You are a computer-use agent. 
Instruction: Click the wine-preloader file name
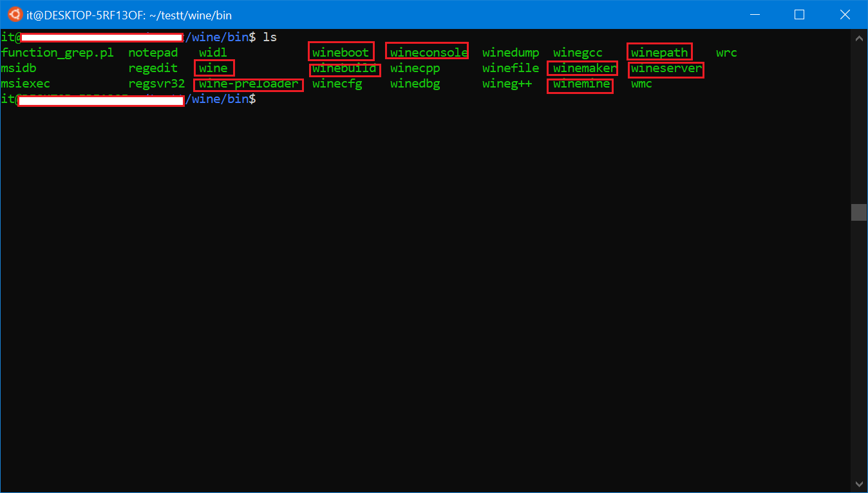pyautogui.click(x=249, y=84)
